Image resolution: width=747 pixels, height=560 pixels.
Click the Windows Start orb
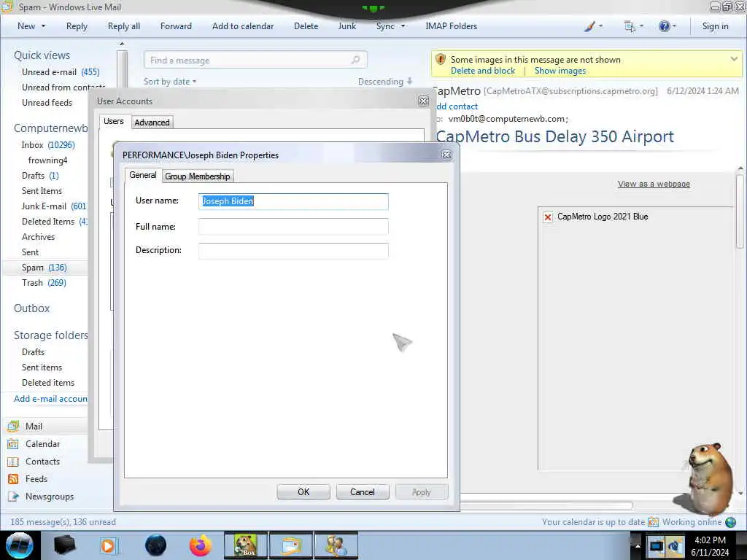click(20, 545)
